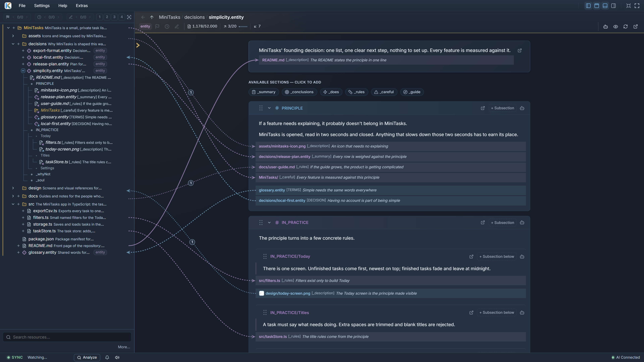Click robot icon on IN_PRACTICE/Titles row
644x362 pixels.
click(522, 313)
